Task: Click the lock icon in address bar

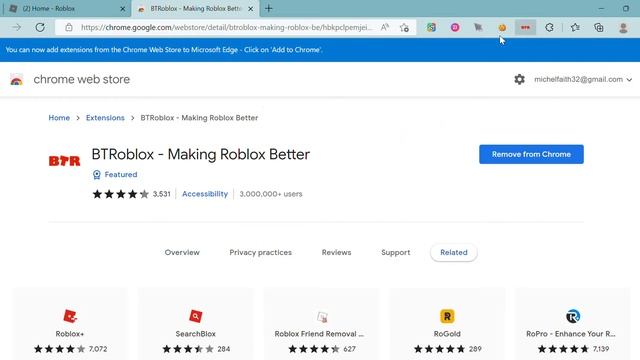Action: pyautogui.click(x=69, y=27)
